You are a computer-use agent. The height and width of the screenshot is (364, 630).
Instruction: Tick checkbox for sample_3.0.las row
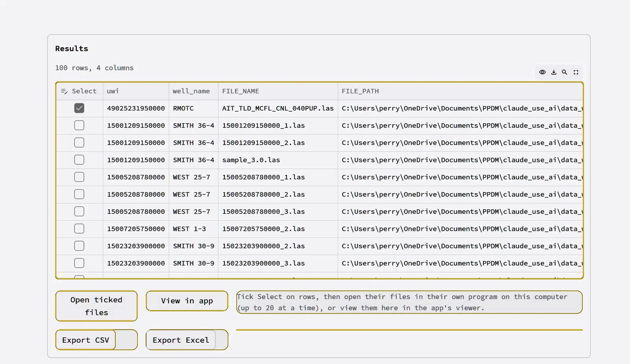79,160
